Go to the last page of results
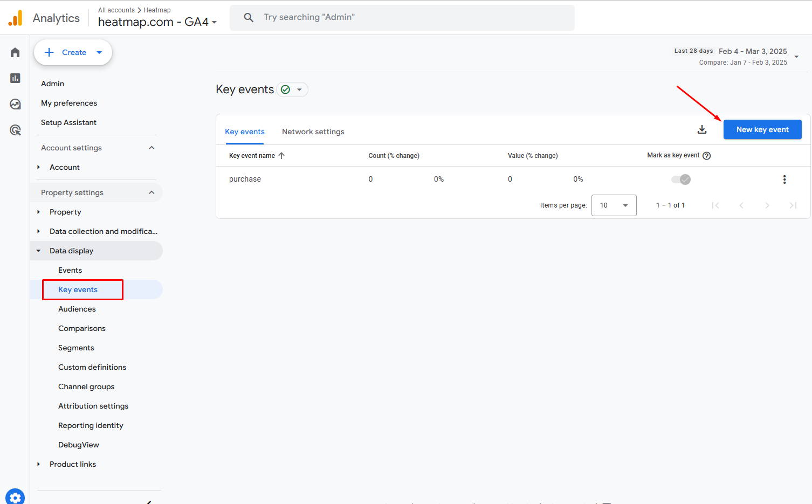The height and width of the screenshot is (504, 812). coord(793,205)
